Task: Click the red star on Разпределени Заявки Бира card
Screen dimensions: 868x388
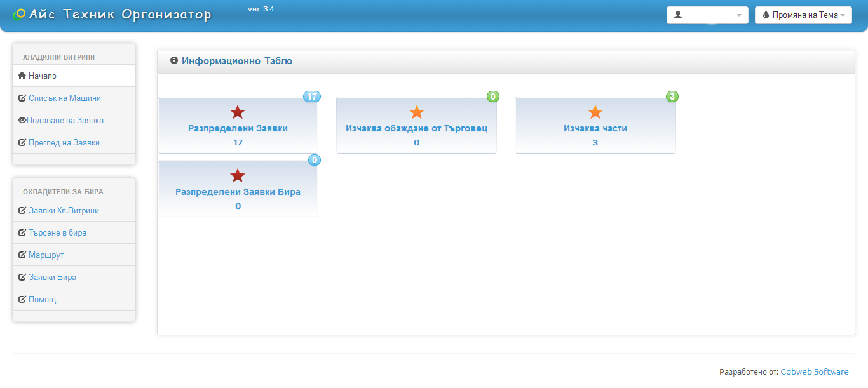Action: [238, 176]
